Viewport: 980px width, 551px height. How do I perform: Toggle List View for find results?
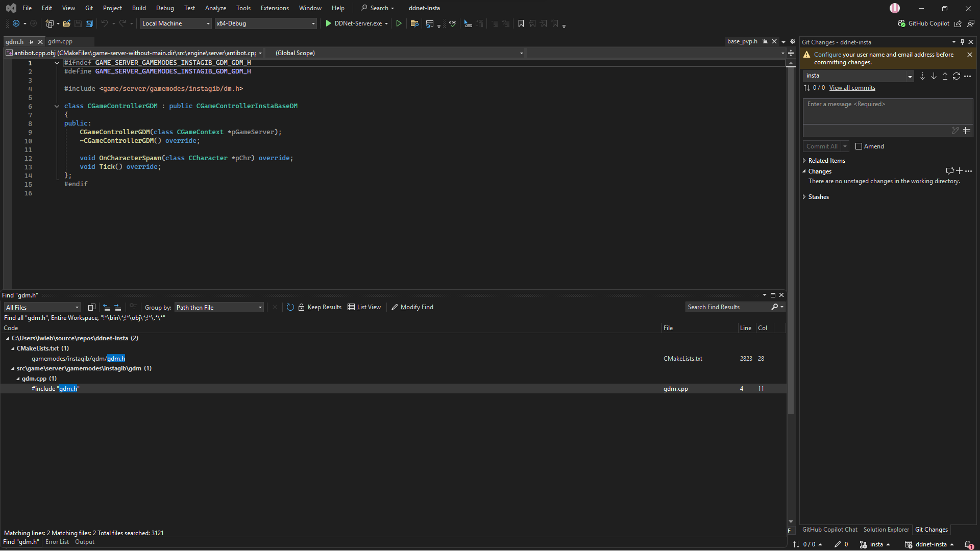pyautogui.click(x=364, y=307)
